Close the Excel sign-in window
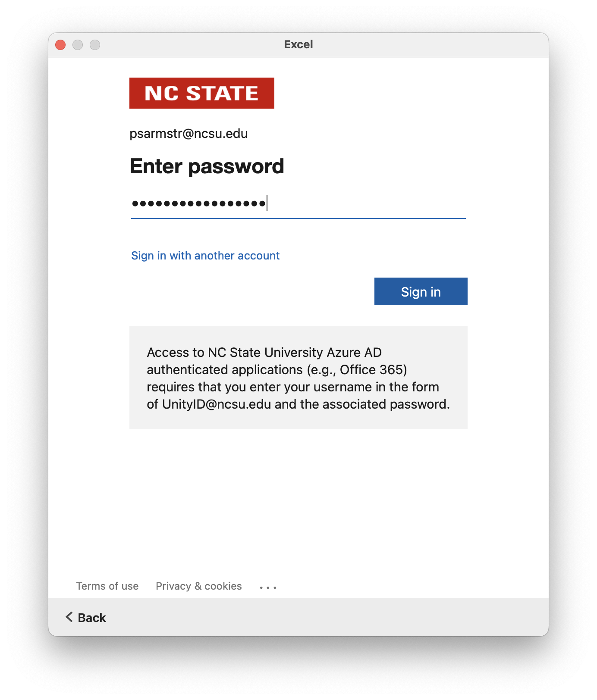The height and width of the screenshot is (700, 597). pos(60,45)
